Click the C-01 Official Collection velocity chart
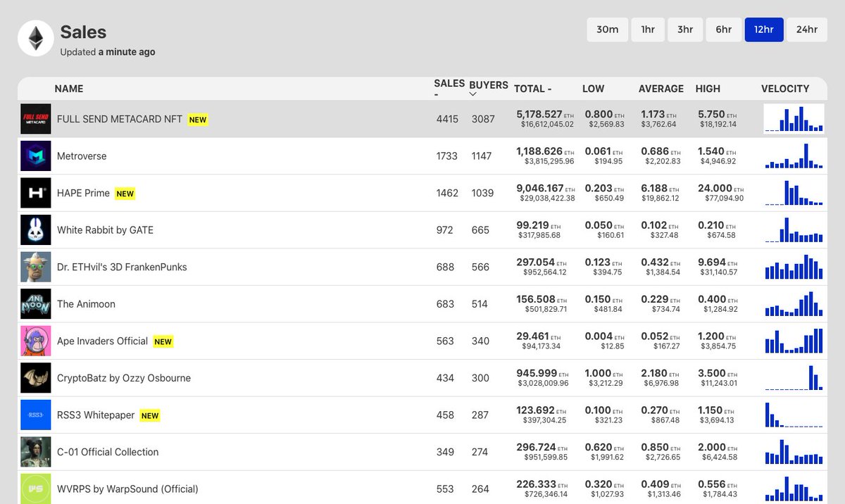 coord(794,451)
